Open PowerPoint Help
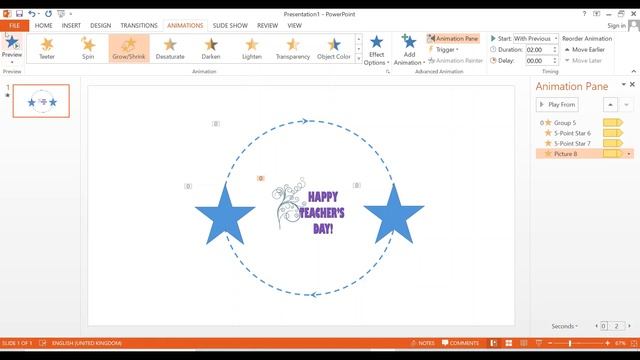640x360 pixels. (584, 14)
